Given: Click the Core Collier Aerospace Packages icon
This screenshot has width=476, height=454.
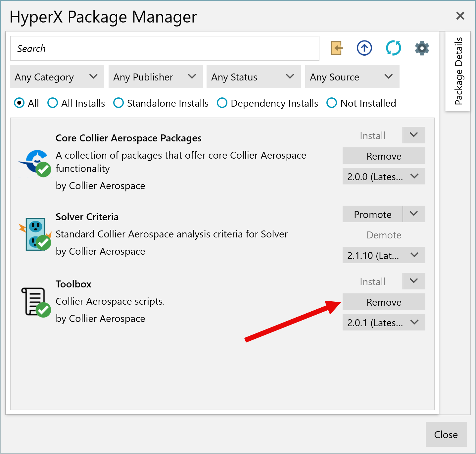Looking at the screenshot, I should pos(35,163).
